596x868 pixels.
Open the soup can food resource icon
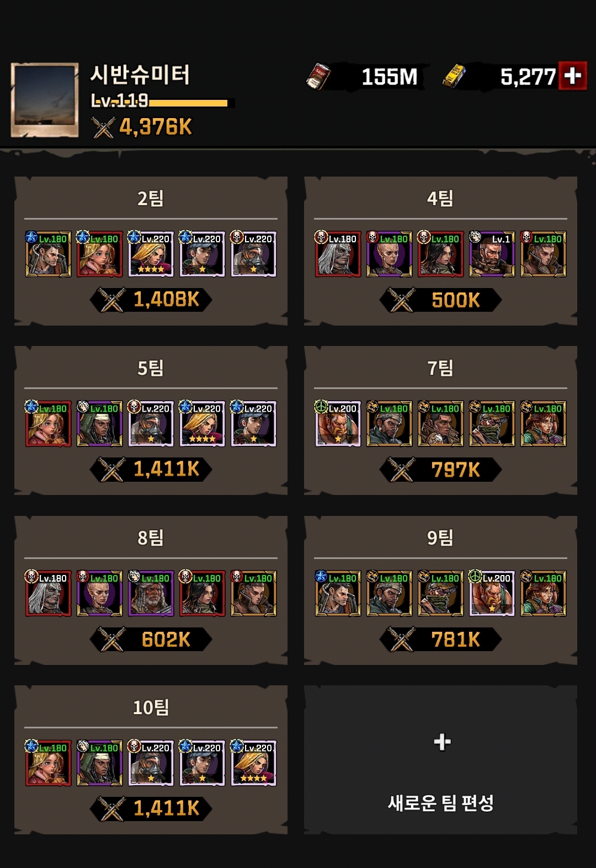click(318, 76)
